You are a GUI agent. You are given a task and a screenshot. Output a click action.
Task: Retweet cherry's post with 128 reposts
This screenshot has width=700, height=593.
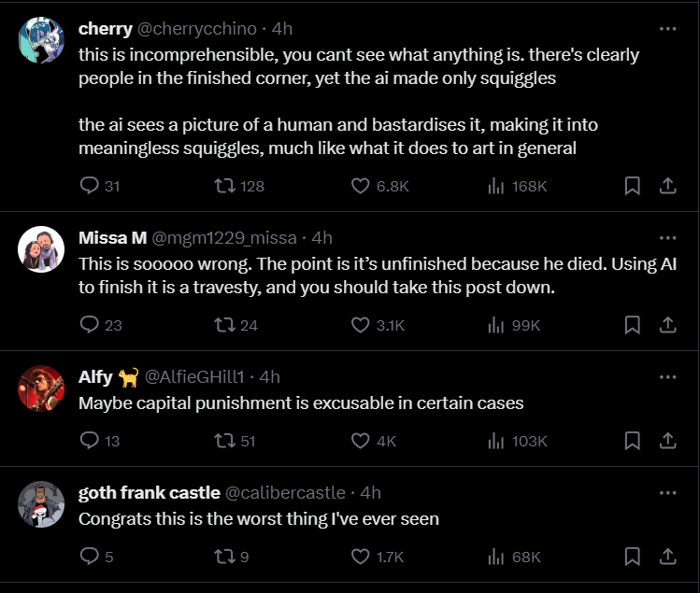pos(224,186)
